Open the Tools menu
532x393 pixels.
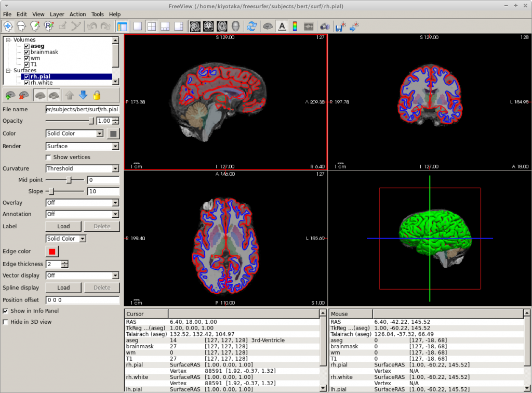click(x=97, y=14)
